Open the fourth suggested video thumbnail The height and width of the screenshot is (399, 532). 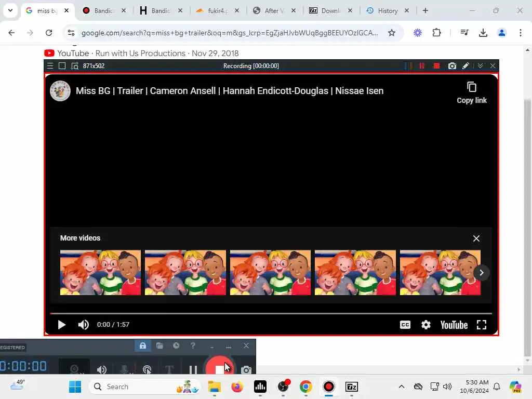[355, 273]
